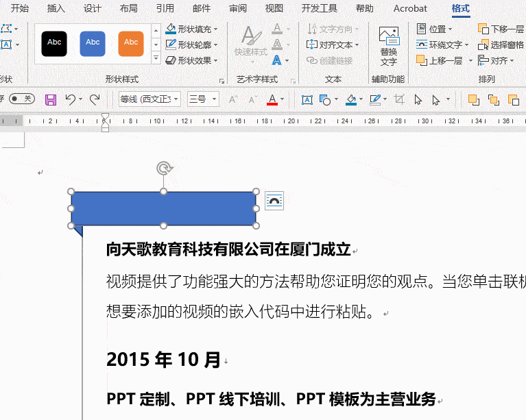Open the 环绕文字 dropdown
Viewport: 526px width, 420px height.
click(x=442, y=45)
